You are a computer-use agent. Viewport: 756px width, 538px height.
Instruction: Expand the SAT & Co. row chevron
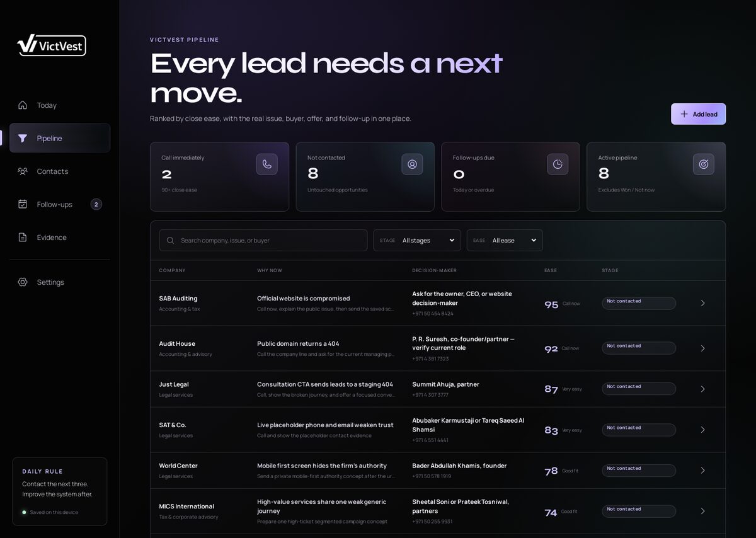[x=703, y=430]
